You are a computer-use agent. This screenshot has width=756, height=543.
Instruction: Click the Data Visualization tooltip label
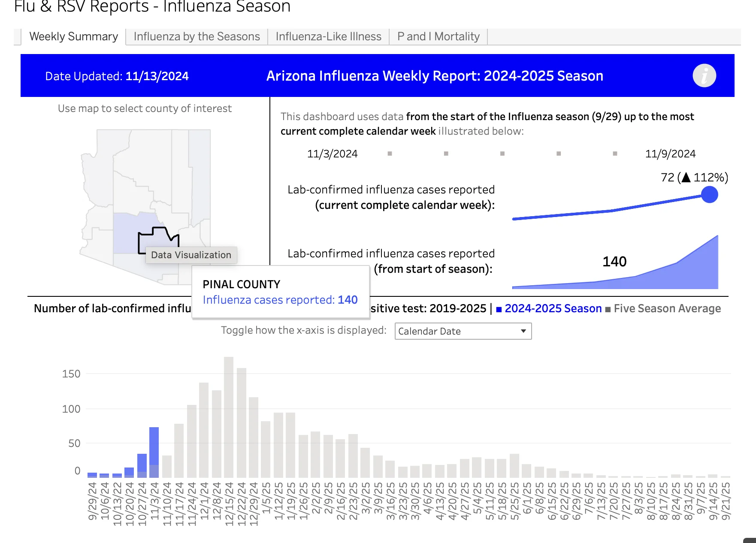click(x=191, y=255)
